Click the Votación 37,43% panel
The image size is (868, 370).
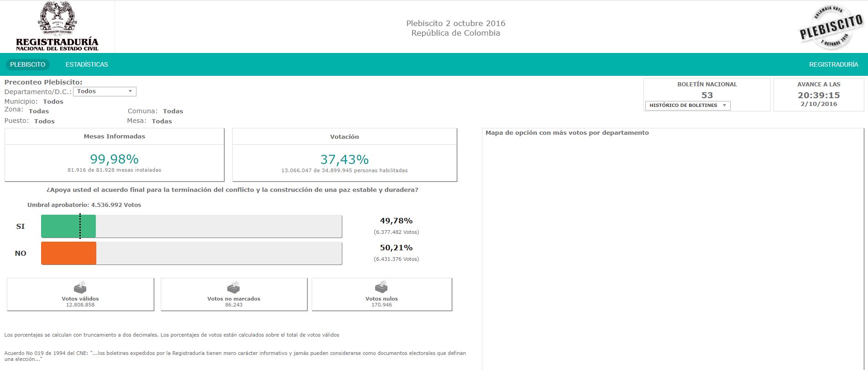[344, 159]
